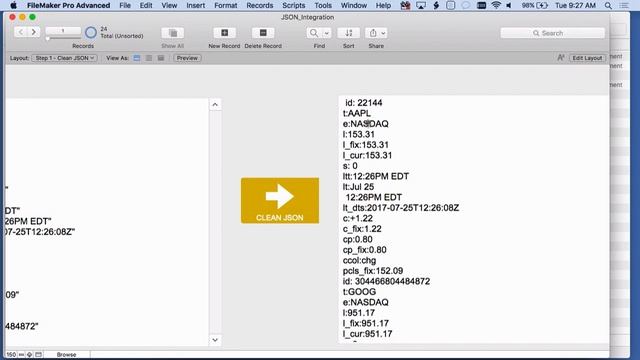
Task: Open the File menu
Action: pyautogui.click(x=125, y=5)
